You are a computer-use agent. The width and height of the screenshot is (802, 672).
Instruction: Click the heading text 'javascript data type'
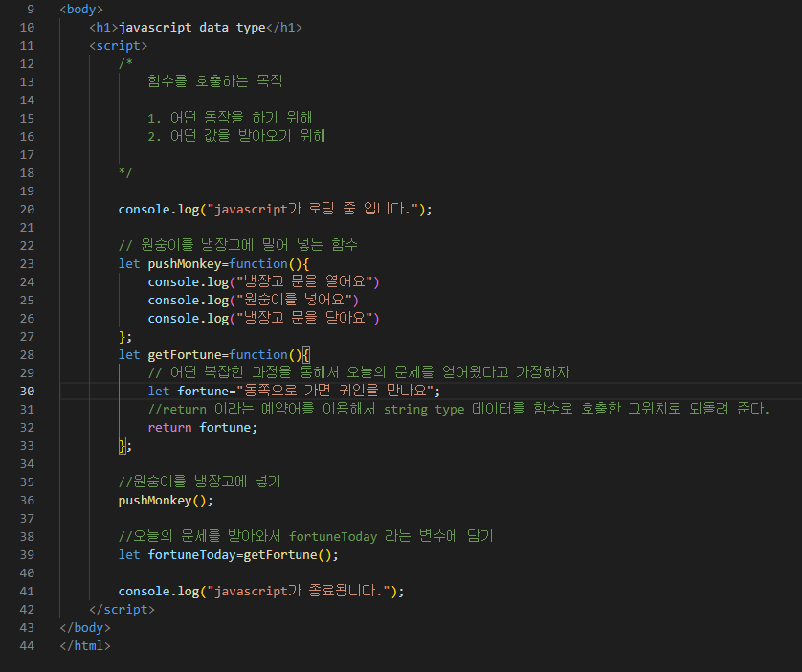pos(191,28)
